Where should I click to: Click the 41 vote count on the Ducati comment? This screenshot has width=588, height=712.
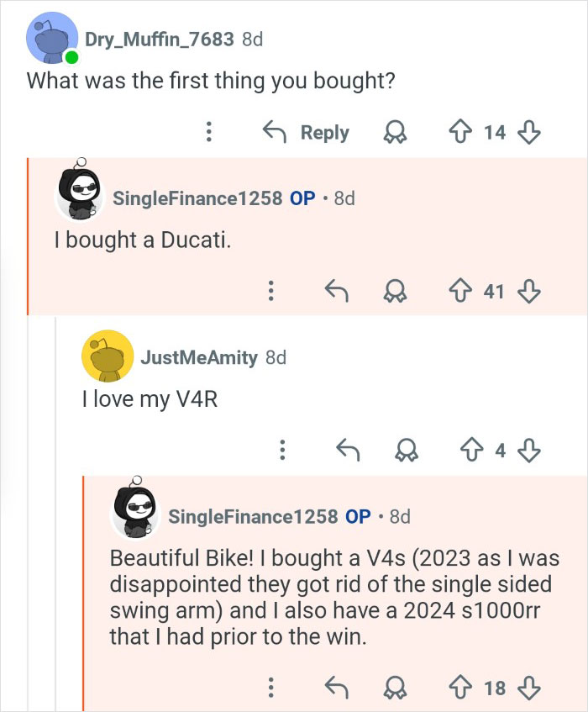click(495, 292)
